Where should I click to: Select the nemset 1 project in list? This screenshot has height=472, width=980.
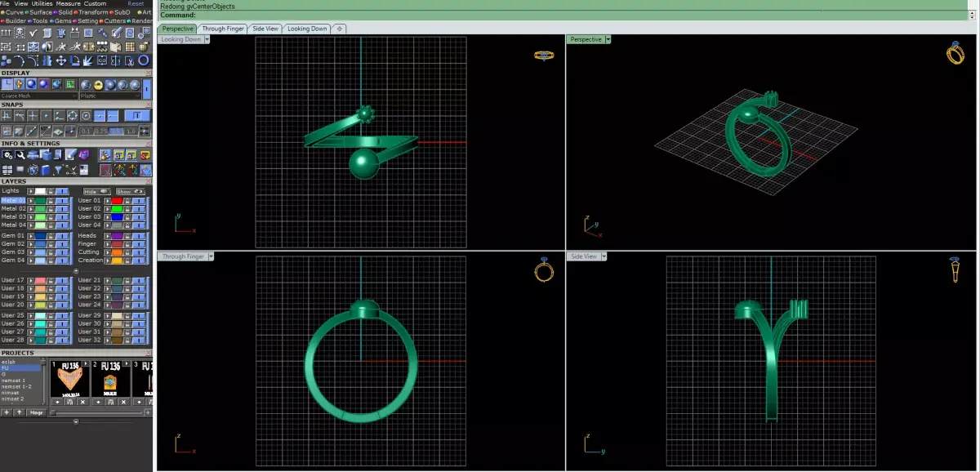(13, 380)
